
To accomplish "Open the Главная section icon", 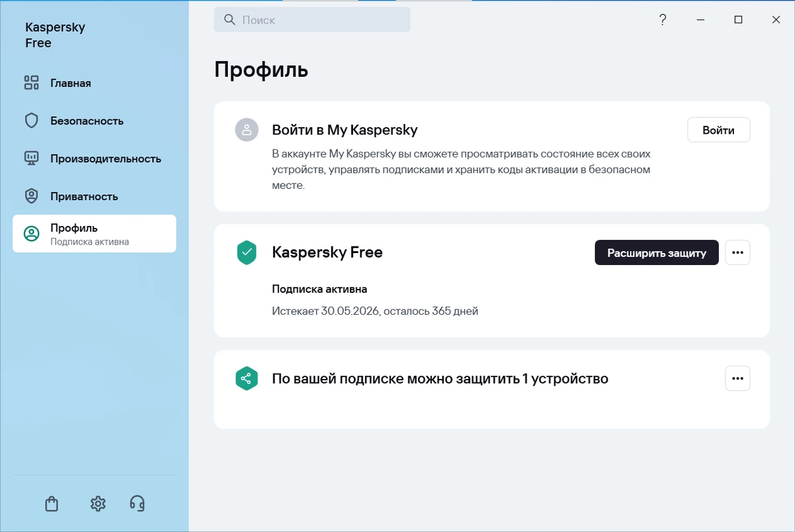I will pyautogui.click(x=32, y=83).
